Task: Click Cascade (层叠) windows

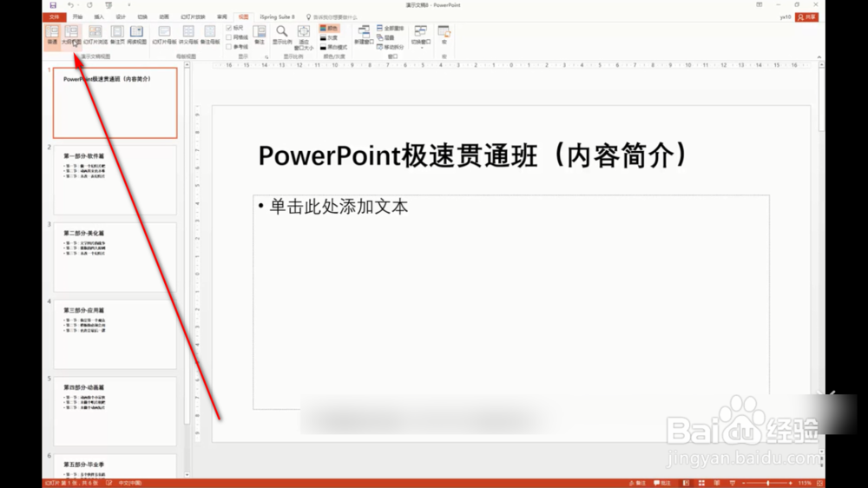Action: (x=386, y=37)
